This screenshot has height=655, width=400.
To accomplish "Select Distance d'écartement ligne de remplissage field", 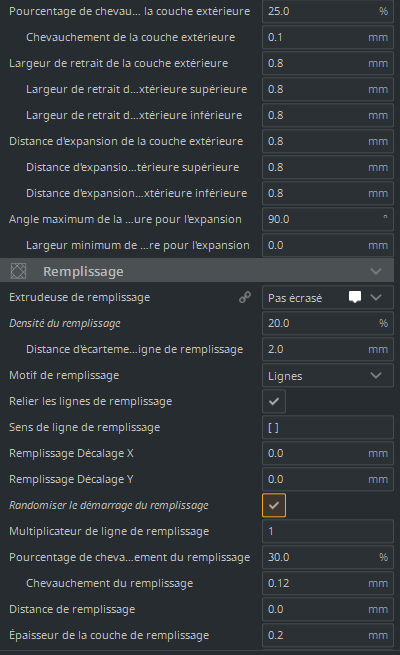I will click(x=328, y=349).
